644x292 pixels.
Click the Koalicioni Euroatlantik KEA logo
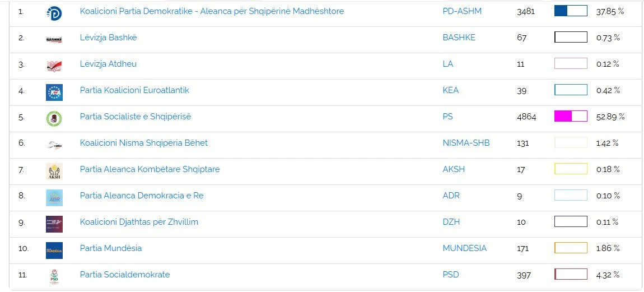pos(54,91)
